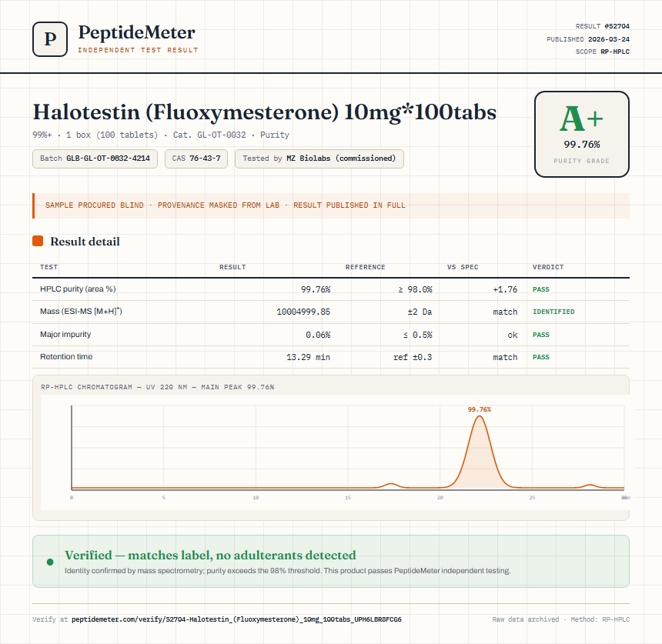Click the 99.76% HPLC purity result cell
Viewport: 662px width, 644px height.
point(316,289)
